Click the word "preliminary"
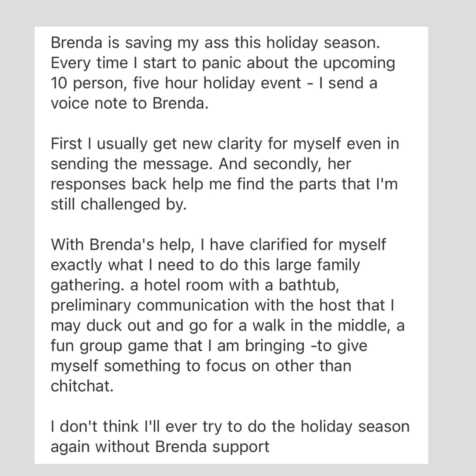 click(90, 306)
